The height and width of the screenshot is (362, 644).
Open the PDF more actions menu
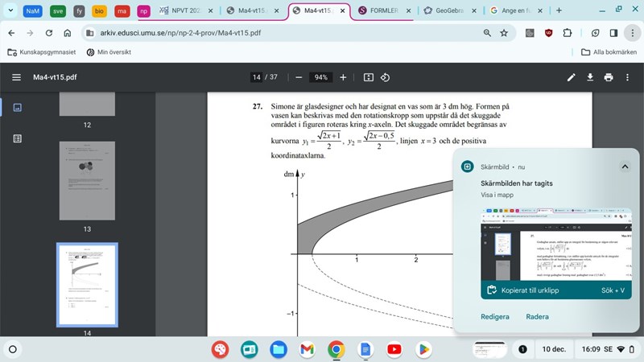[x=627, y=77]
